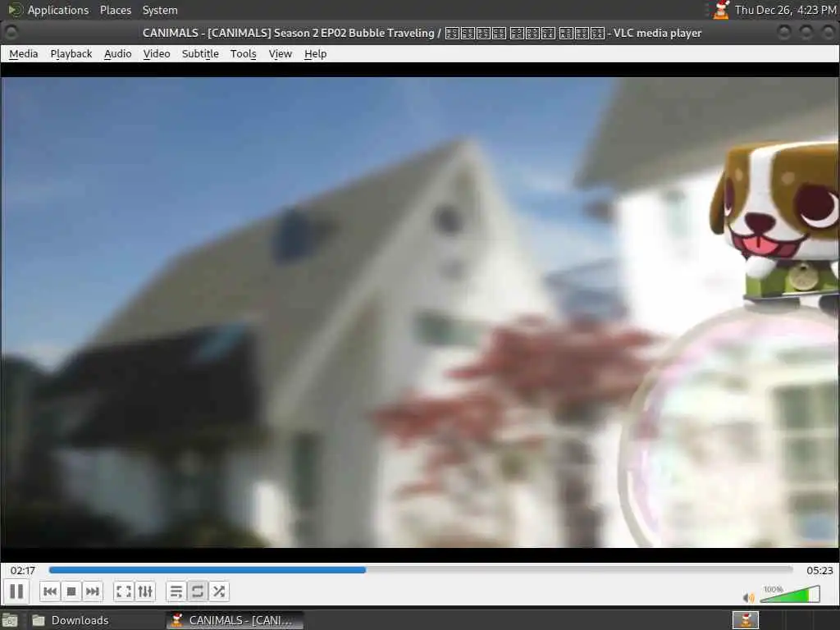Seek within the video progress bar
Image resolution: width=840 pixels, height=630 pixels.
tap(421, 570)
